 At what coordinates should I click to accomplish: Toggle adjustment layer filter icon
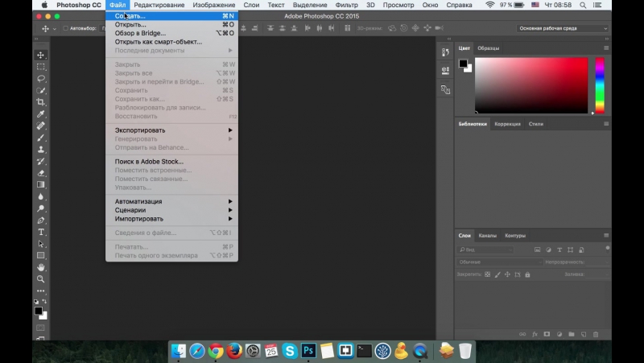click(548, 250)
